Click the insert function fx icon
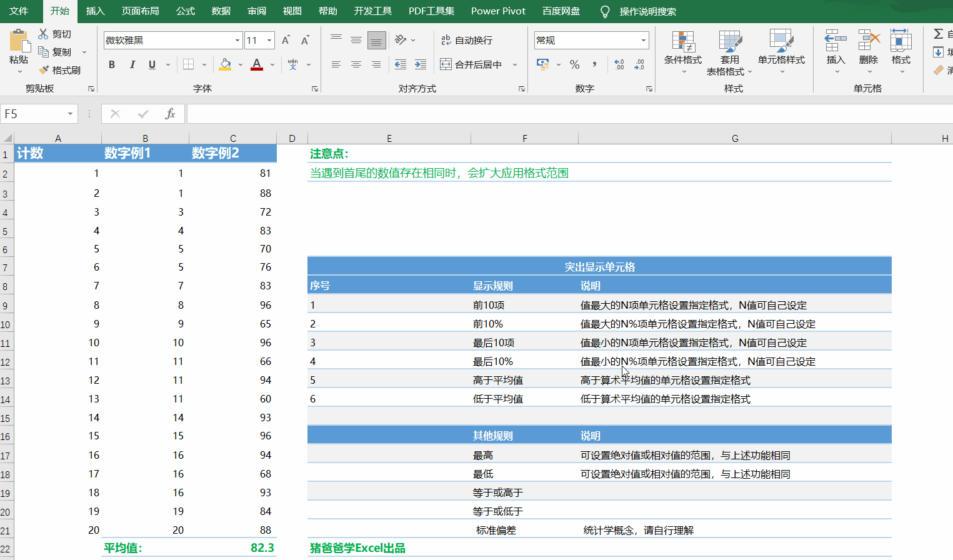Screen dimensions: 953x560 169,114
